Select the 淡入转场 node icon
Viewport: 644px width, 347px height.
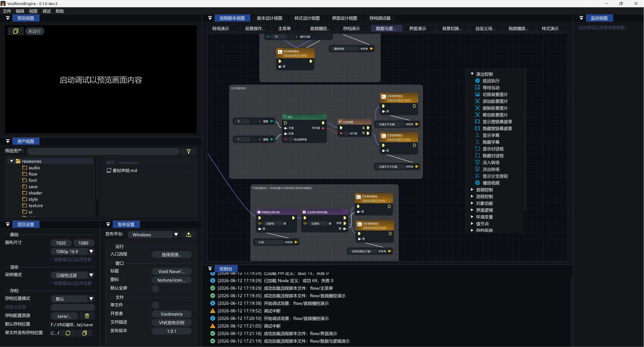click(477, 162)
